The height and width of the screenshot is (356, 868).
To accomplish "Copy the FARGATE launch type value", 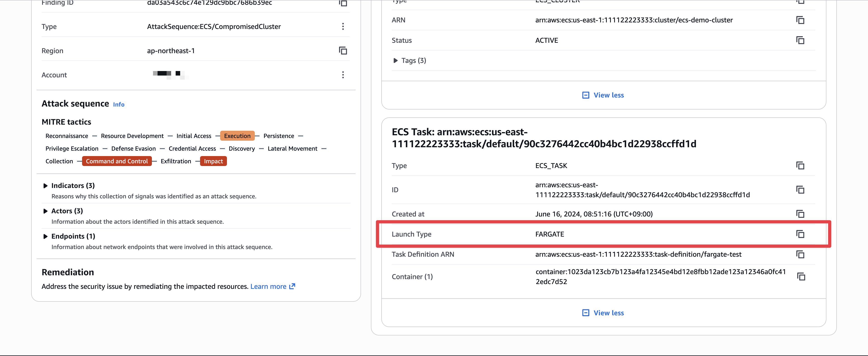I will click(x=800, y=234).
